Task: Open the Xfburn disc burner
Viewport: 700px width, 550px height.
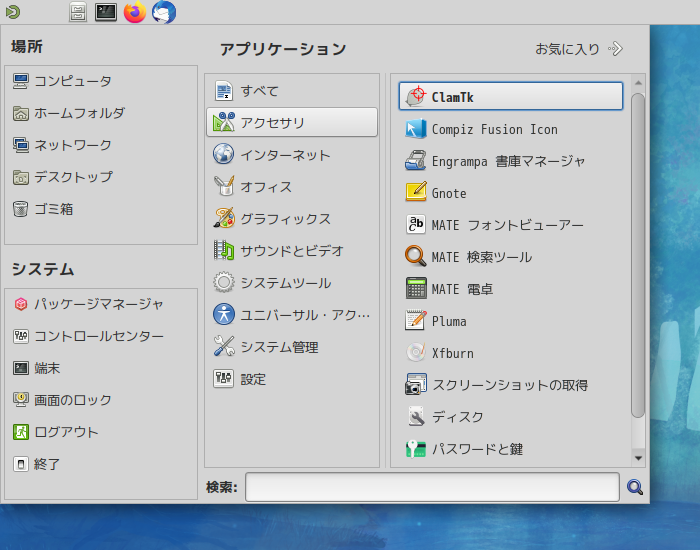Action: coord(511,353)
